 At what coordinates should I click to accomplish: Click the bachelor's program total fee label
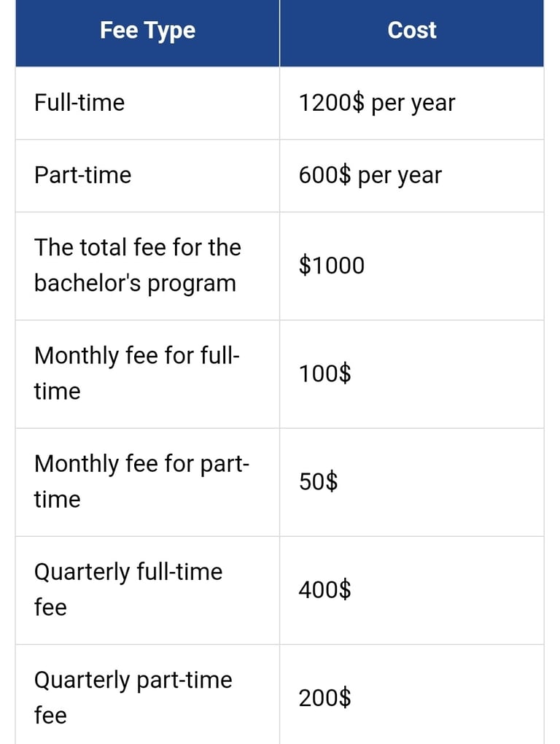pos(137,266)
